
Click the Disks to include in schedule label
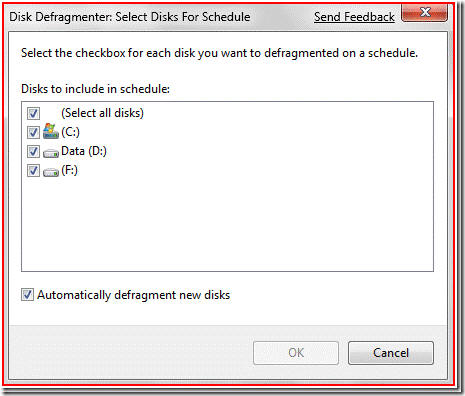tap(95, 89)
